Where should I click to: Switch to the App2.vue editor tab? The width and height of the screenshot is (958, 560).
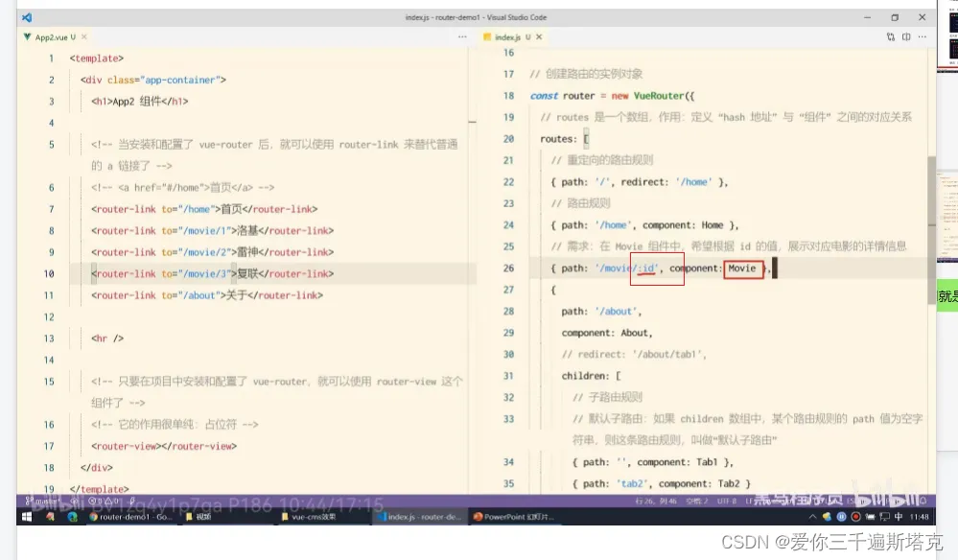(x=55, y=37)
